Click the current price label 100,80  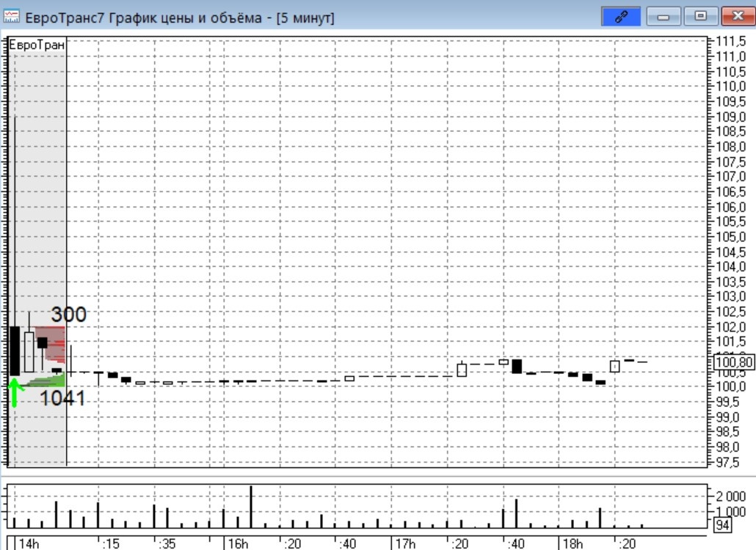(x=734, y=362)
